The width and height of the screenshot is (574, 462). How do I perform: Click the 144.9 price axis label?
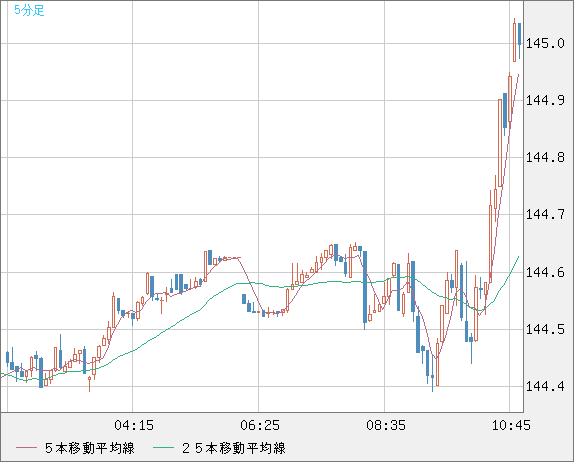pos(545,100)
